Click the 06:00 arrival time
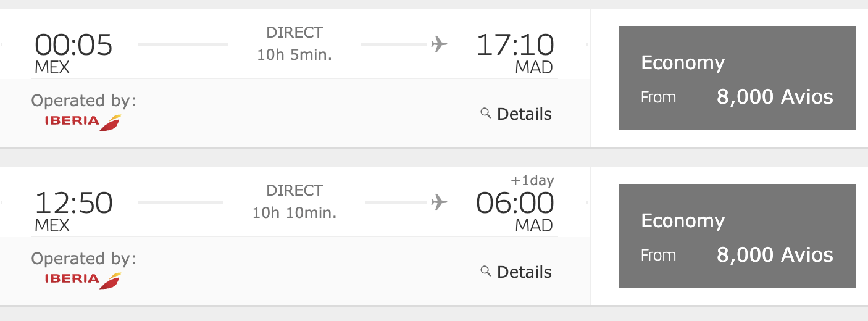The image size is (868, 321). [515, 203]
